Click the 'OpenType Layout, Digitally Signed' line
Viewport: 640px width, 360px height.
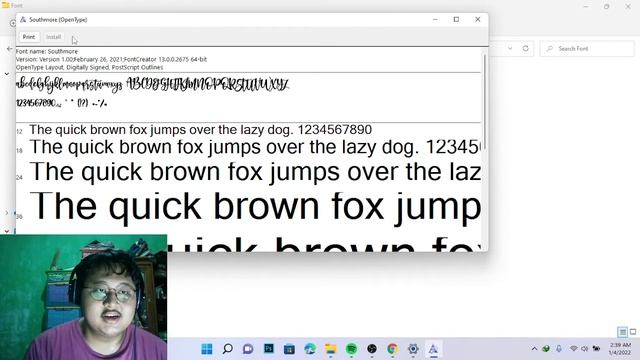click(x=89, y=67)
